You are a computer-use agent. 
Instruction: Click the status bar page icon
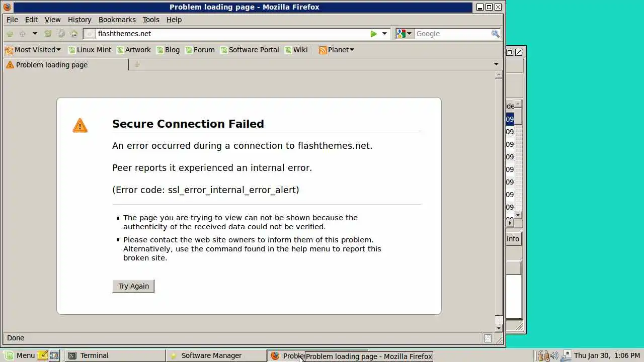click(488, 338)
